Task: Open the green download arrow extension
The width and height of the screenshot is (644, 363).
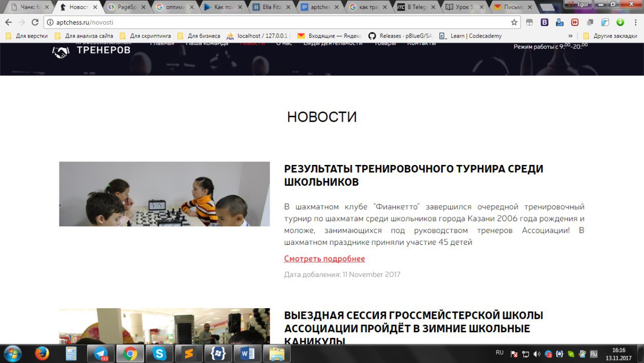Action: point(620,23)
